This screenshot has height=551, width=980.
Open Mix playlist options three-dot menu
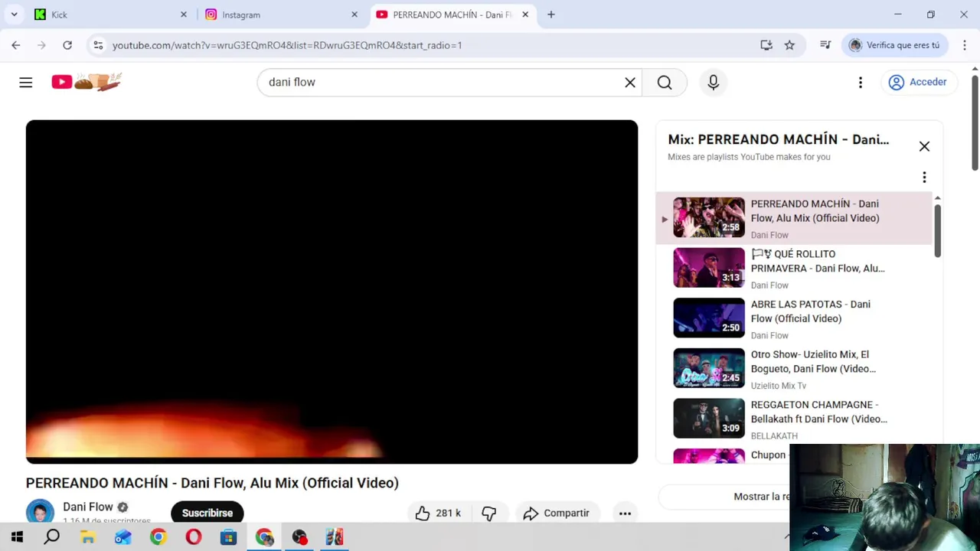coord(924,178)
